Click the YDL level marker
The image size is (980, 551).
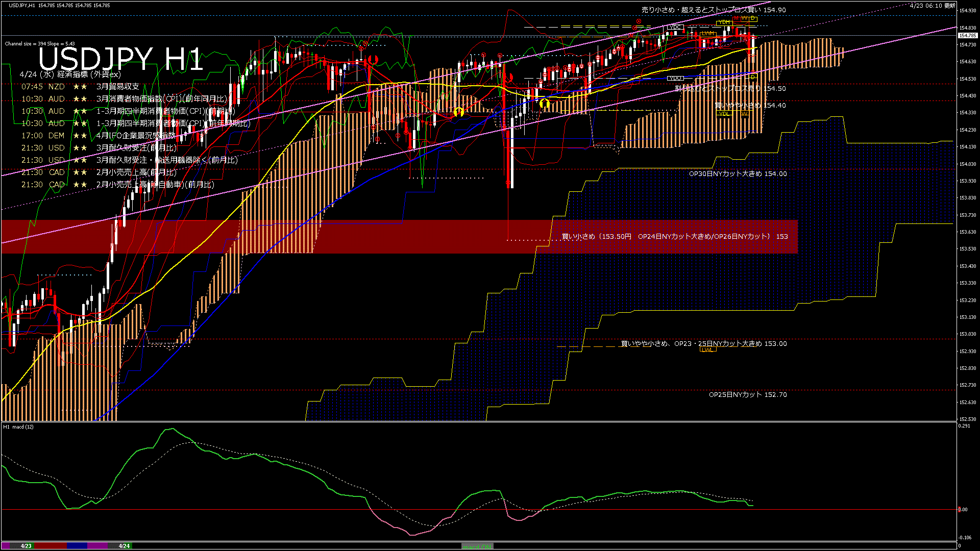pyautogui.click(x=724, y=114)
